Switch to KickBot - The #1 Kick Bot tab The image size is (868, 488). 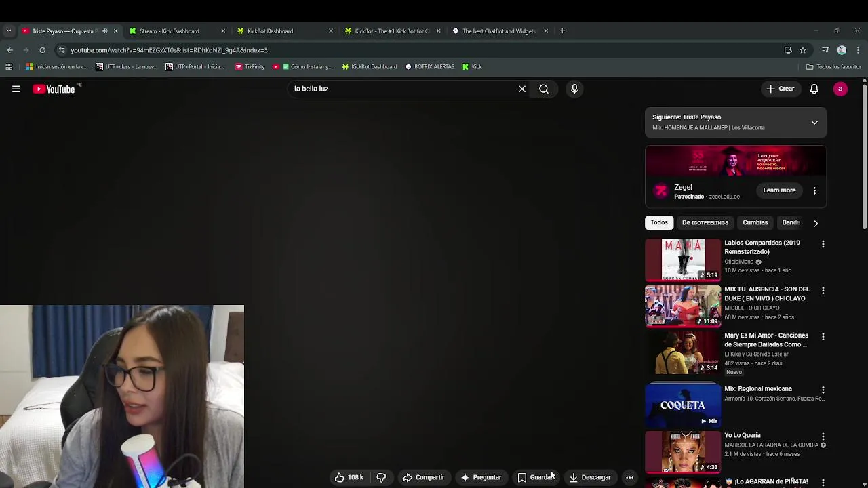pos(392,30)
